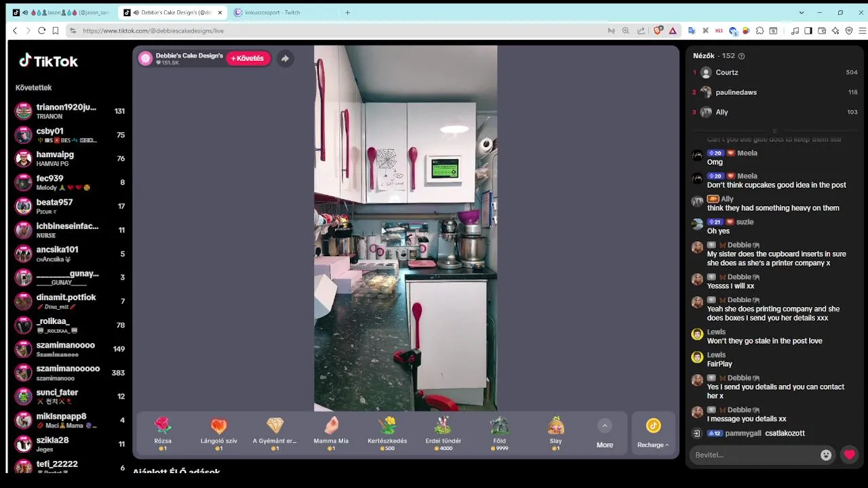Screen dimensions: 868x488
Task: Open the tab search dropdown arrow
Action: pos(802,12)
